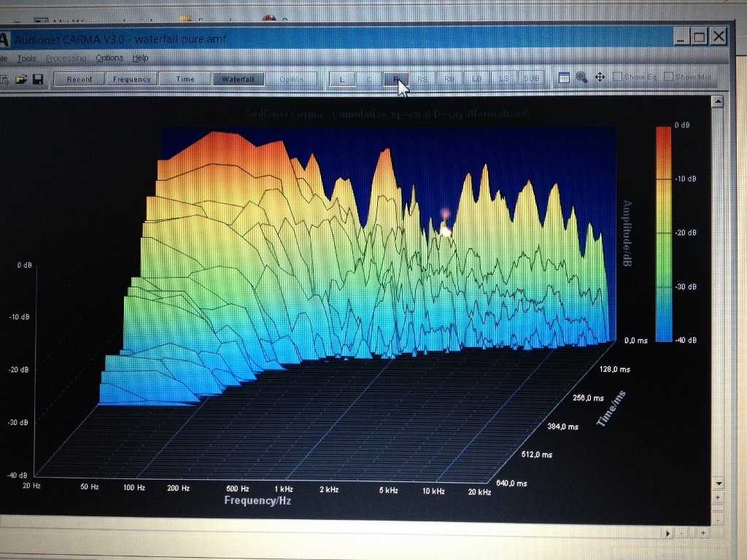Switch to the Waterfall view

point(238,79)
